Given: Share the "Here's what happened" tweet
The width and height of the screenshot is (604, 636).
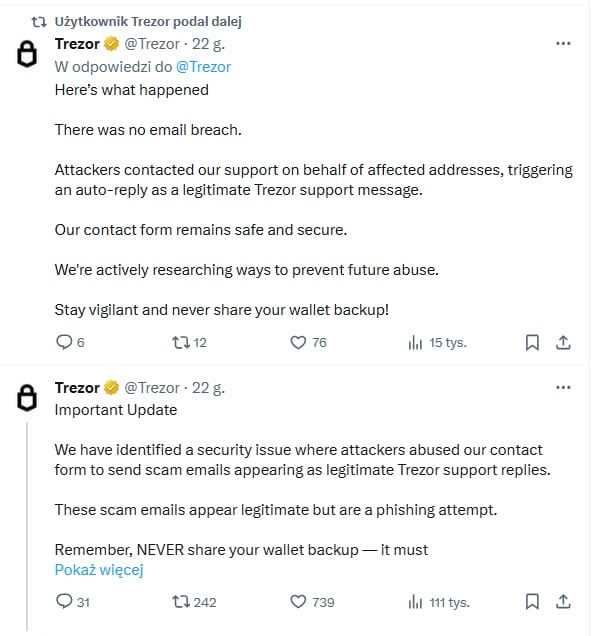Looking at the screenshot, I should point(563,342).
